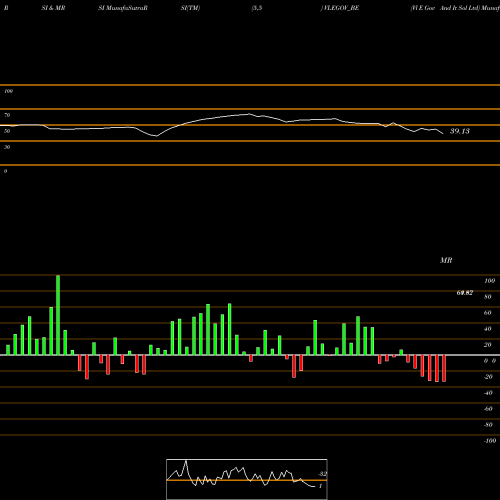500x500 pixels.
Task: Click the -80 label on MR axis
Action: coord(488,425)
